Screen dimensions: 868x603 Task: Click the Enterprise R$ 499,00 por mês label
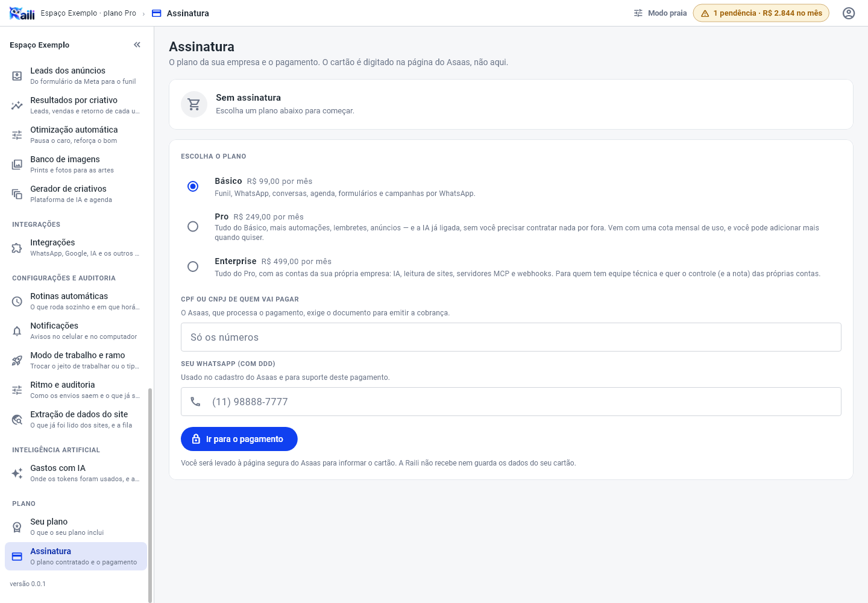point(273,261)
